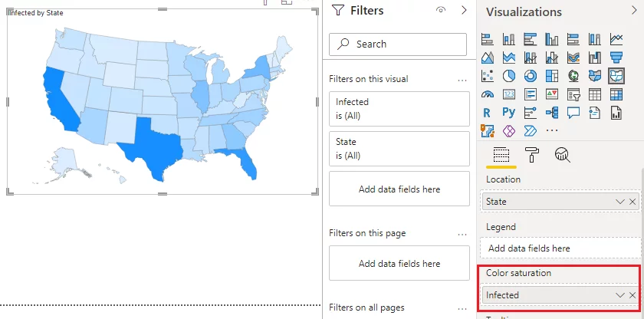This screenshot has height=319, width=644.
Task: Select the gauge visualization icon
Action: coord(487,94)
